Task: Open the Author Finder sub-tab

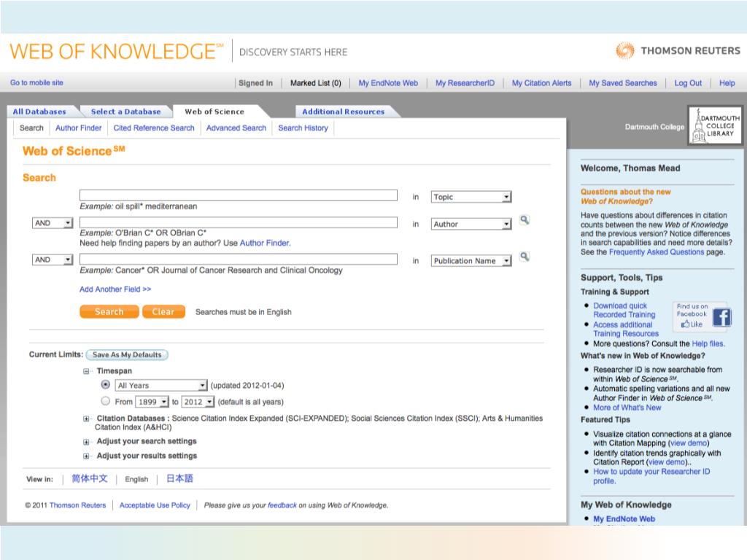Action: pyautogui.click(x=79, y=128)
